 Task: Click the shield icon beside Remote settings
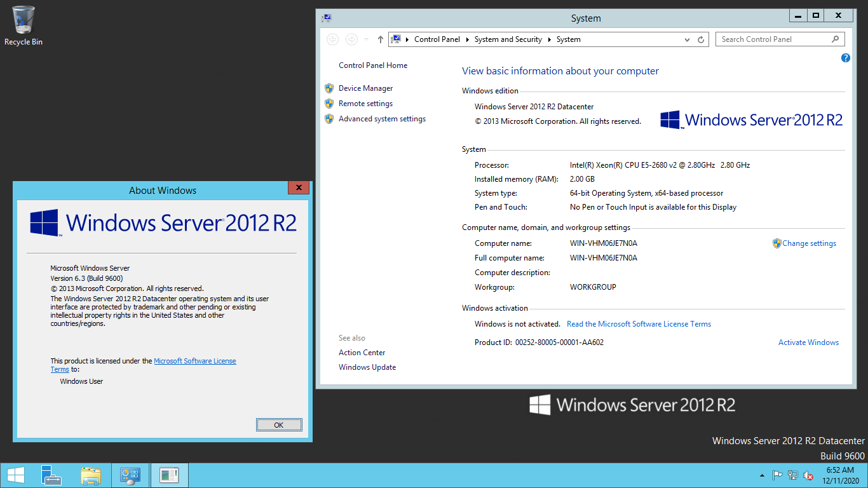click(x=329, y=104)
